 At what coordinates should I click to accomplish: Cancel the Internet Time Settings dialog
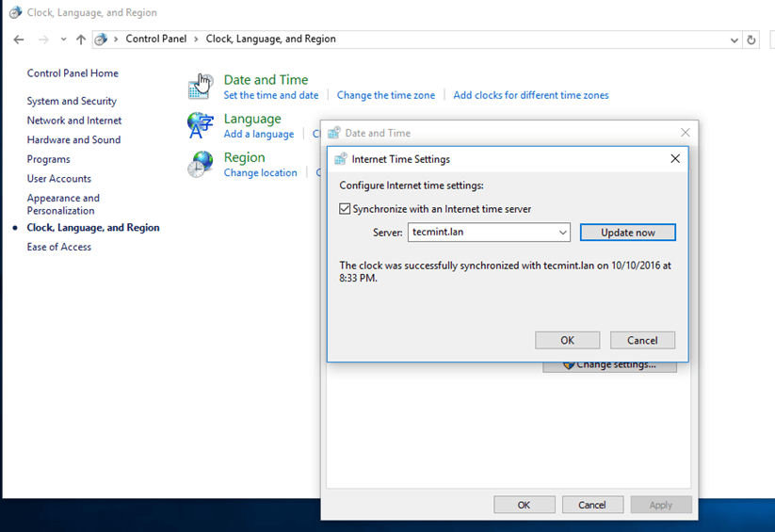[642, 340]
